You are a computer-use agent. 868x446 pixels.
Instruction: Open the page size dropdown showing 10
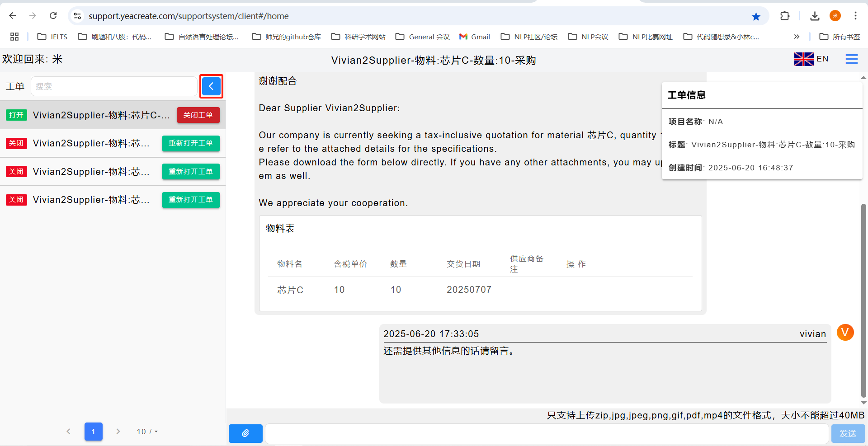pos(147,432)
